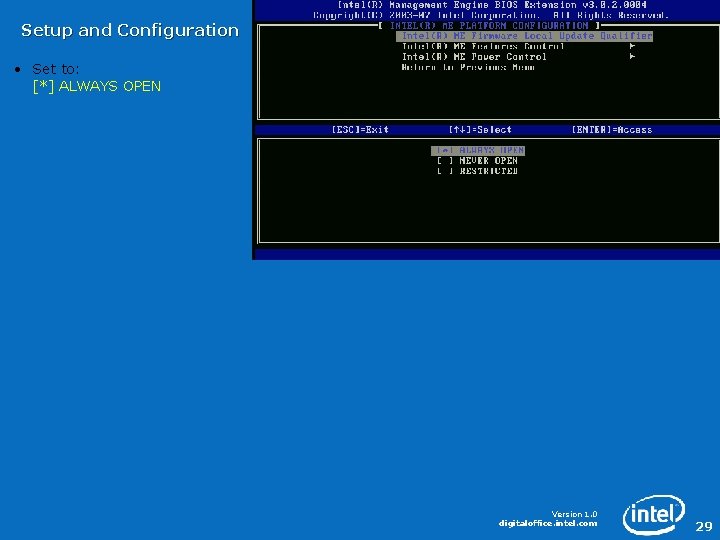Image resolution: width=720 pixels, height=540 pixels.
Task: Select the RESTRICTED option
Action: tap(478, 171)
